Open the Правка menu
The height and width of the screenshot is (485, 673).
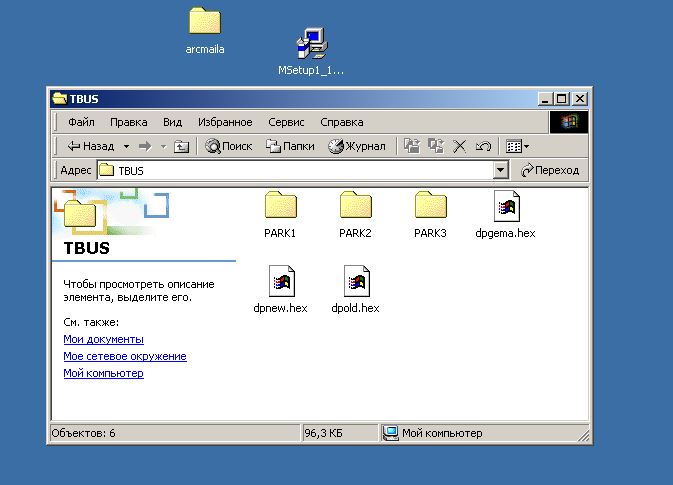pyautogui.click(x=129, y=122)
